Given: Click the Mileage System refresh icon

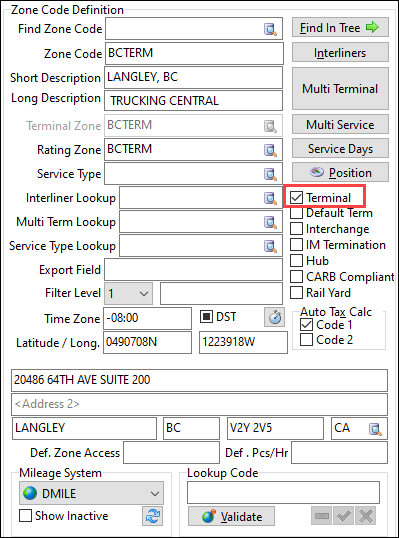Looking at the screenshot, I should pos(152,516).
